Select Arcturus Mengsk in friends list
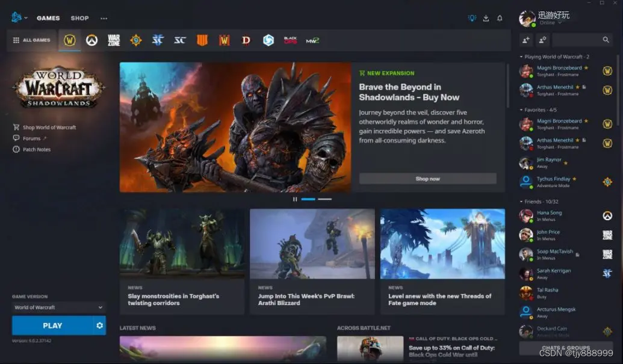Screen dimensions: 623x364 tap(566, 312)
